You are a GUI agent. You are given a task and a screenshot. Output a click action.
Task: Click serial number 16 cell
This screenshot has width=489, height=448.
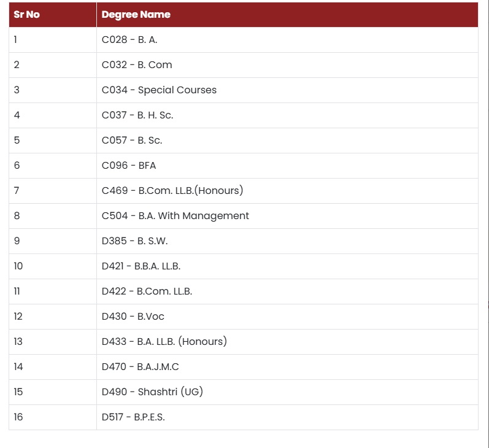[53, 417]
